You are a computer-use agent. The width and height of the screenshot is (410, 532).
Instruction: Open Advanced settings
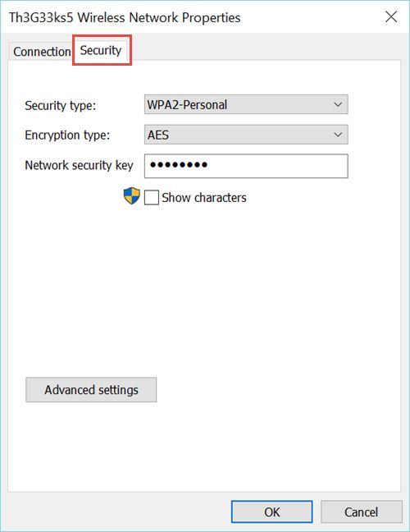pyautogui.click(x=91, y=390)
